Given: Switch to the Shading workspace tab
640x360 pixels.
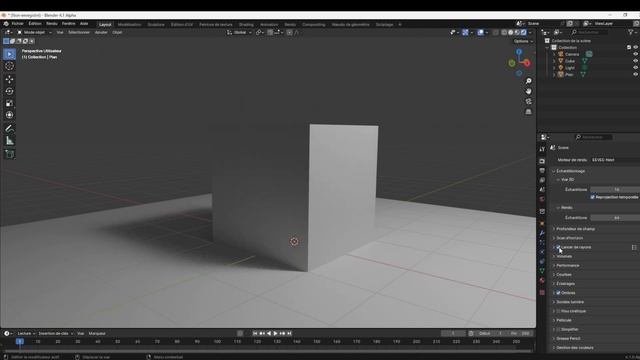Looking at the screenshot, I should coord(246,24).
